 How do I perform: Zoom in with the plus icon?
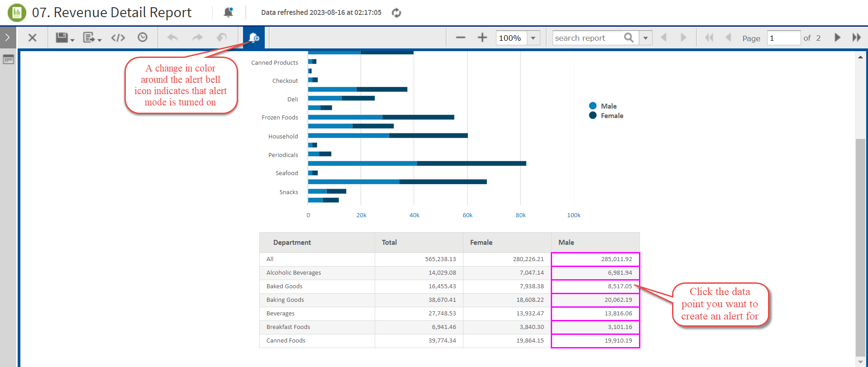click(x=482, y=38)
